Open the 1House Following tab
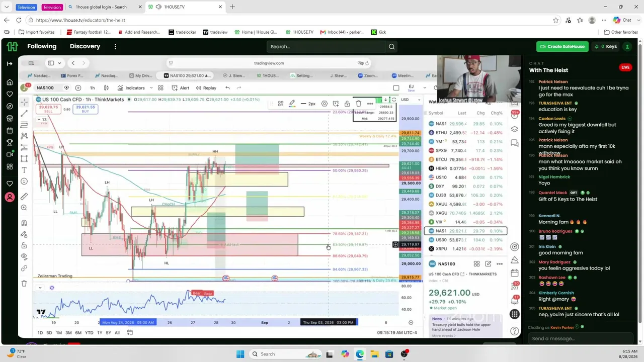Viewport: 644px width, 362px height. click(x=42, y=46)
